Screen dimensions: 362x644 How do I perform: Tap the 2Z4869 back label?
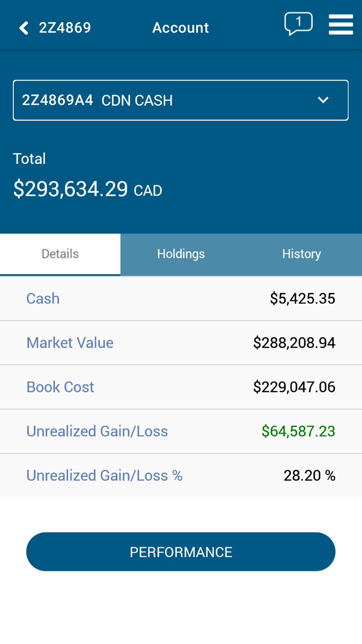tap(65, 28)
